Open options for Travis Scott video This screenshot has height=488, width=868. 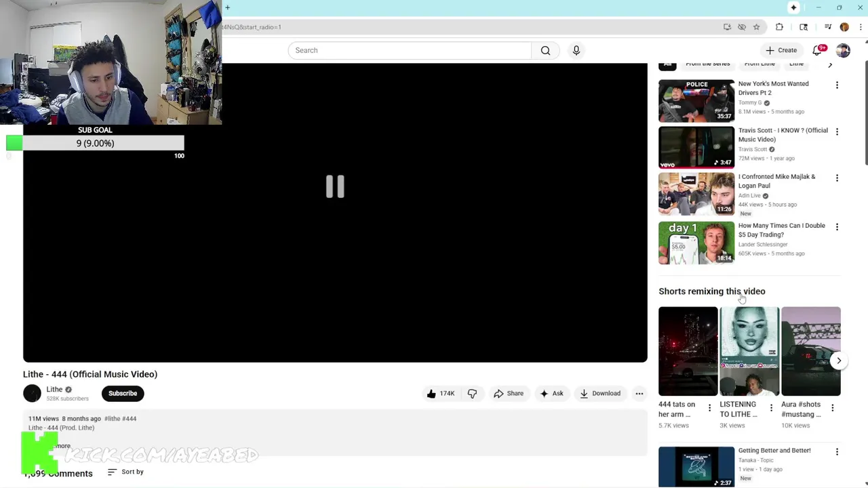(837, 131)
